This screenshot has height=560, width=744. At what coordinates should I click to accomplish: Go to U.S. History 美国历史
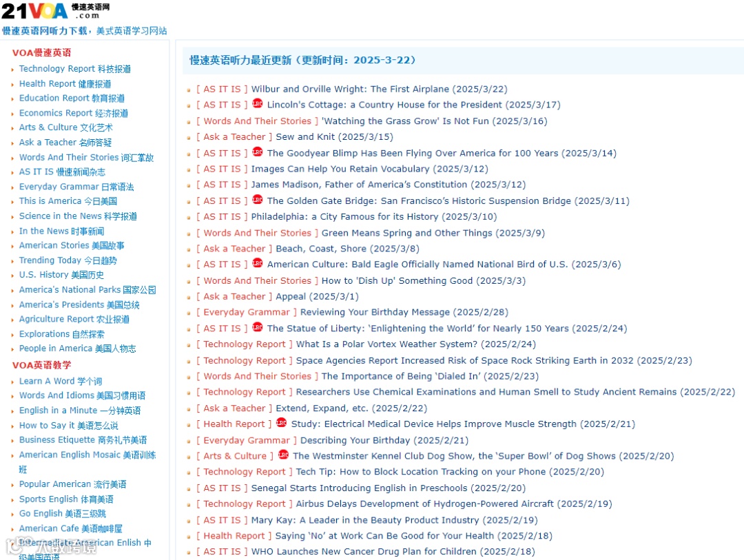coord(61,275)
